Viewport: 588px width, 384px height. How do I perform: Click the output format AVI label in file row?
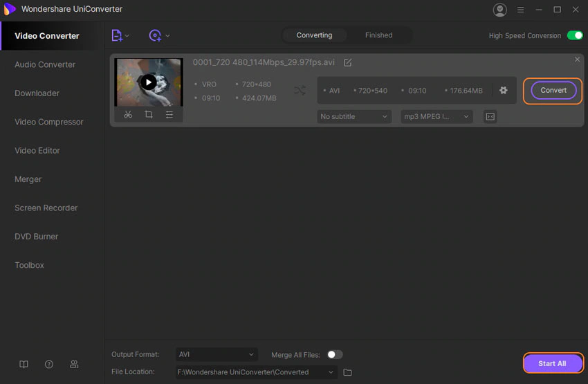pos(334,91)
